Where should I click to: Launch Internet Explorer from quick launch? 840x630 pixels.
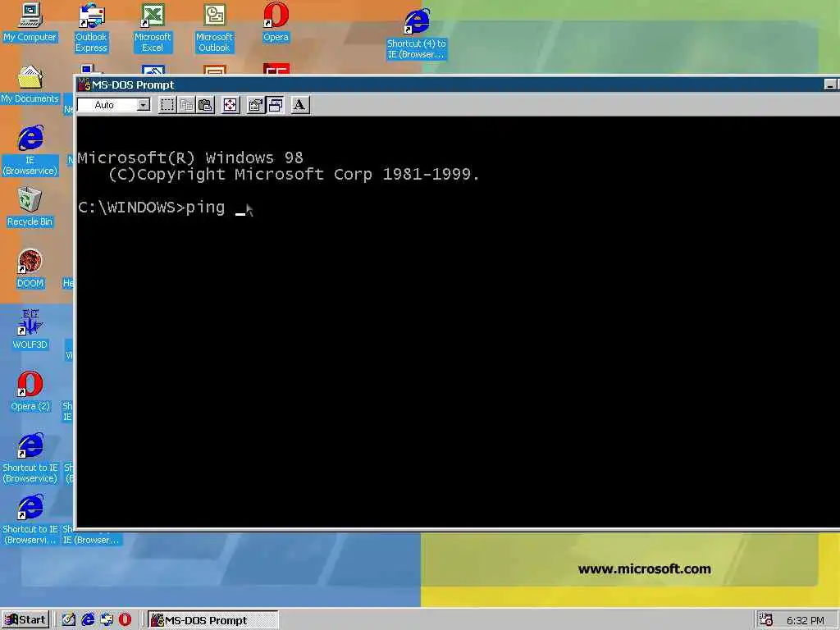(x=88, y=620)
